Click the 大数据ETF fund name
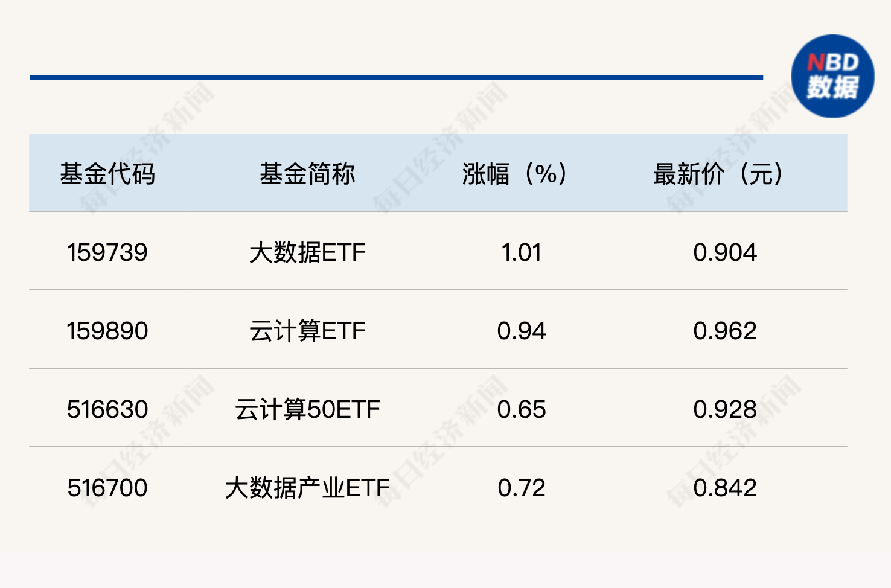891x588 pixels. [x=307, y=252]
